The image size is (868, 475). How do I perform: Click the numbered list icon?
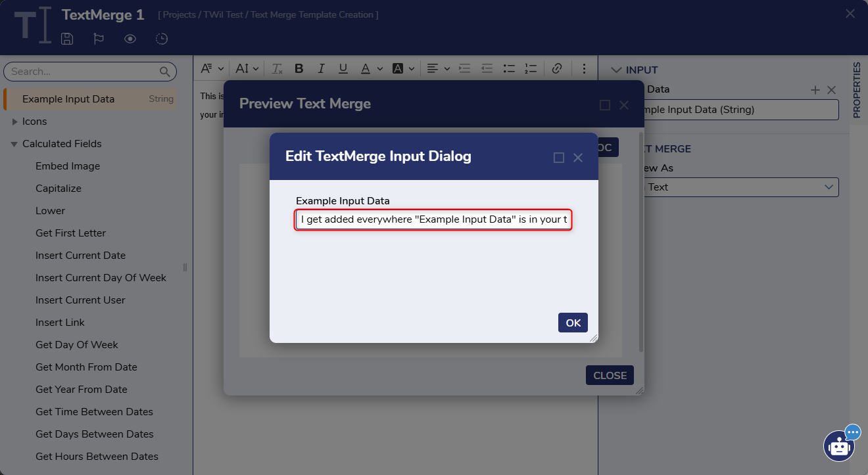(x=531, y=68)
